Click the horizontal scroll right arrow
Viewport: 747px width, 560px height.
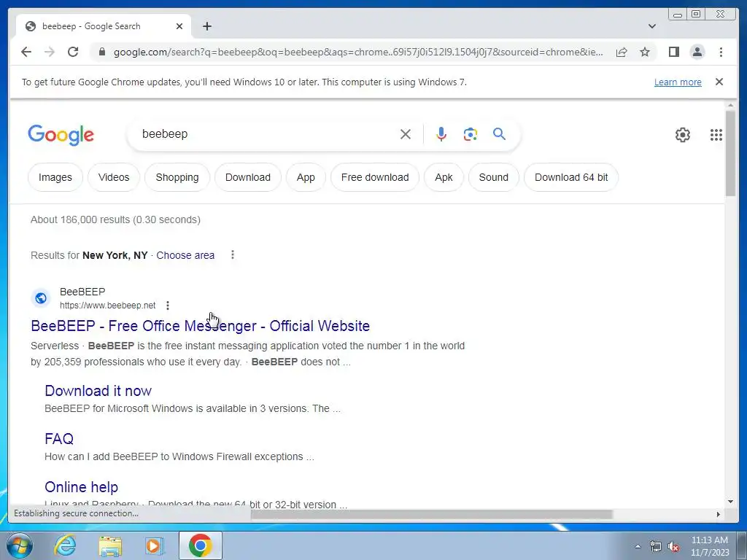click(x=719, y=514)
